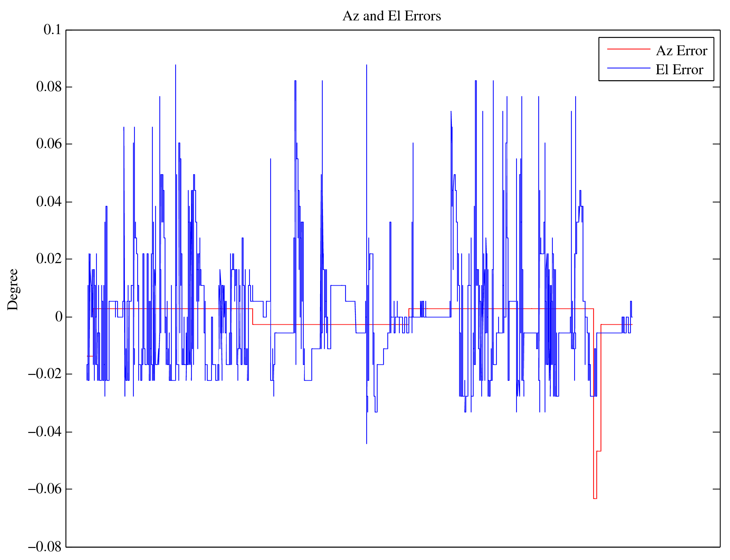This screenshot has width=730, height=560.
Task: Click the −0.04 y-axis tick label
Action: point(45,432)
